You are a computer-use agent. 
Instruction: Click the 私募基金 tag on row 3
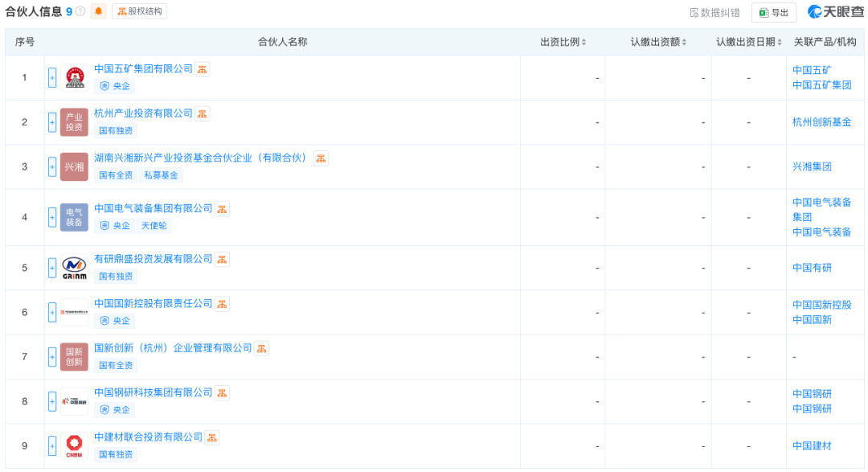(x=161, y=175)
